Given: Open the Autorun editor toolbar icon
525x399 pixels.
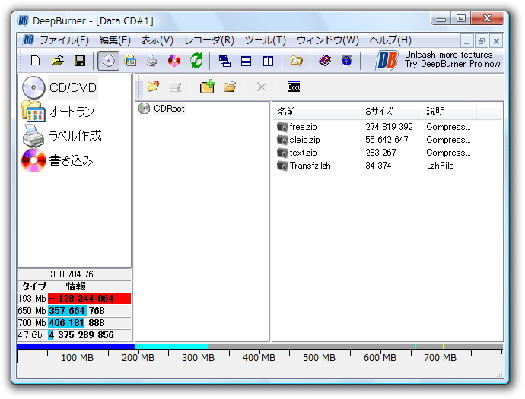Looking at the screenshot, I should tap(130, 61).
